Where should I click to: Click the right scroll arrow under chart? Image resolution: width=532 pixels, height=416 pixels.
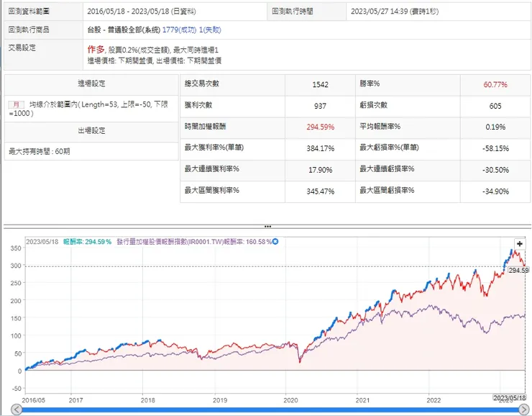[524, 410]
